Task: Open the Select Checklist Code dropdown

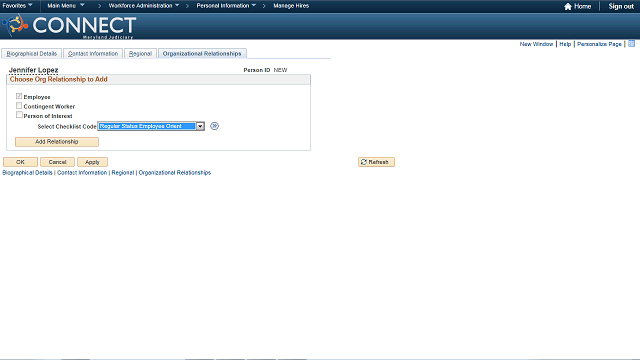Action: [x=151, y=126]
